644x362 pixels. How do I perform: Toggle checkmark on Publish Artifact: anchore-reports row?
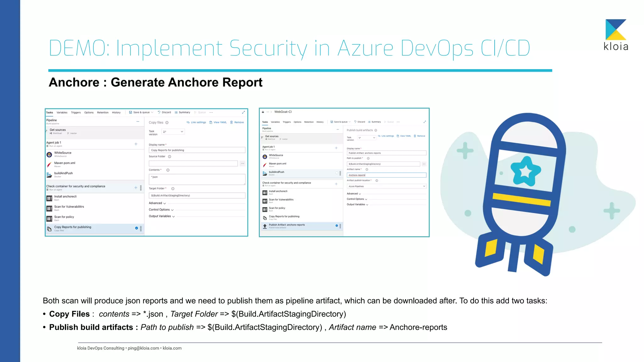click(337, 226)
